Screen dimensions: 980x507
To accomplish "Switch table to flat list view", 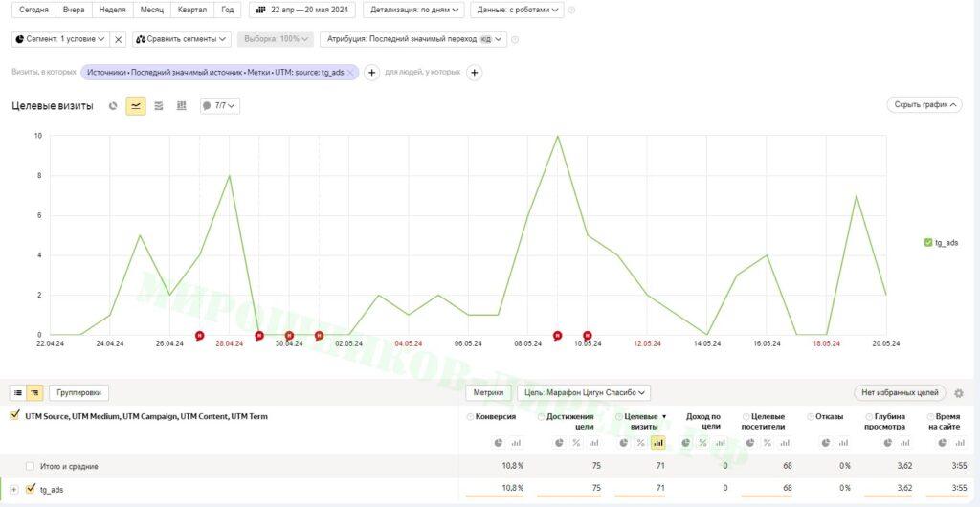I will tap(18, 392).
